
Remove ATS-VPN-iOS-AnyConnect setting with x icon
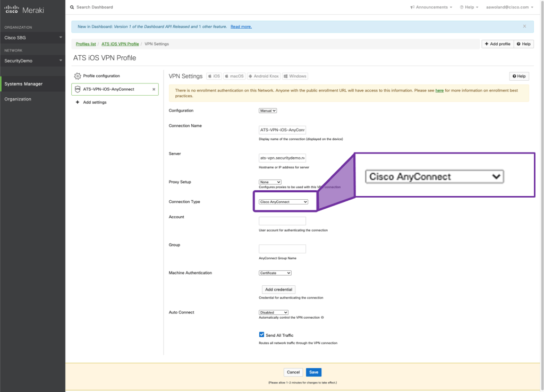(154, 89)
